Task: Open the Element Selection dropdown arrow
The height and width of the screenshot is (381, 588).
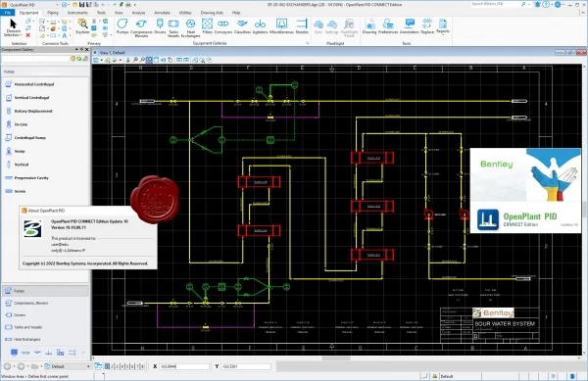Action: (x=22, y=35)
